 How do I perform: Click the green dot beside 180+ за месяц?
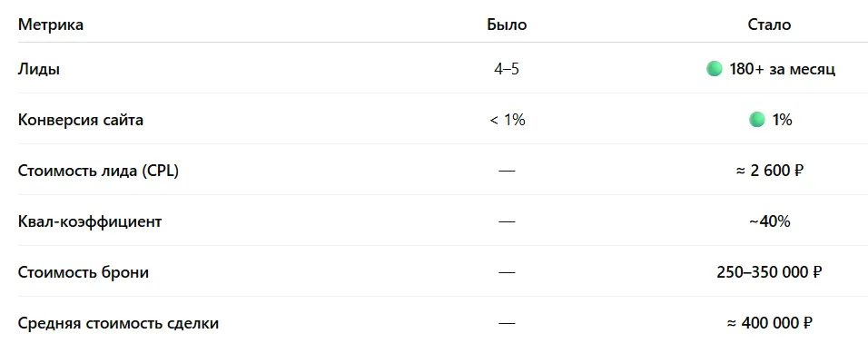point(715,69)
